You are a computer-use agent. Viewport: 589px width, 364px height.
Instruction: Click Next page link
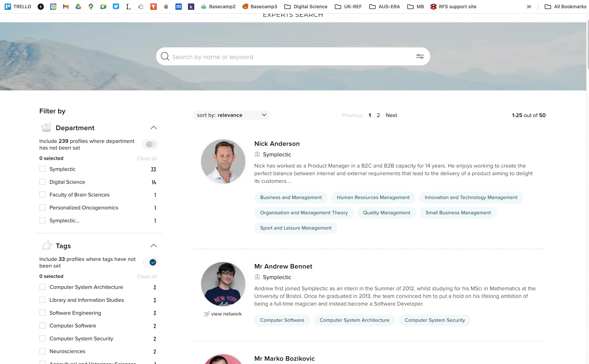pyautogui.click(x=391, y=115)
